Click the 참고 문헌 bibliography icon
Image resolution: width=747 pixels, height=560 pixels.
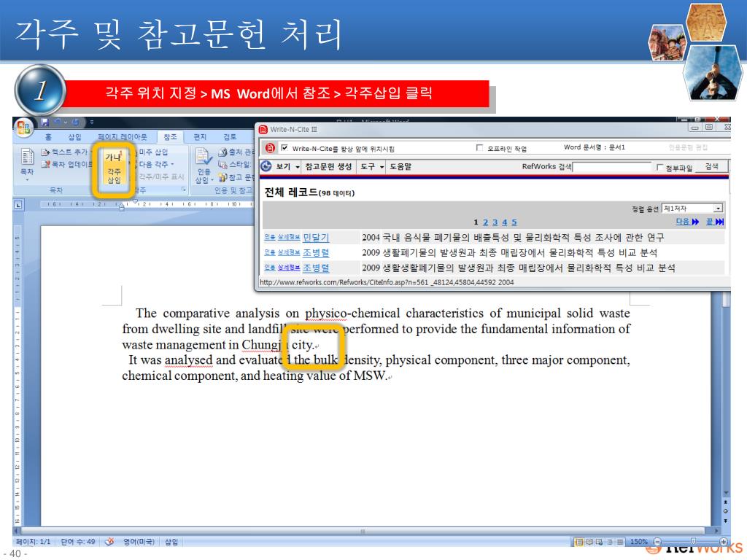click(222, 177)
